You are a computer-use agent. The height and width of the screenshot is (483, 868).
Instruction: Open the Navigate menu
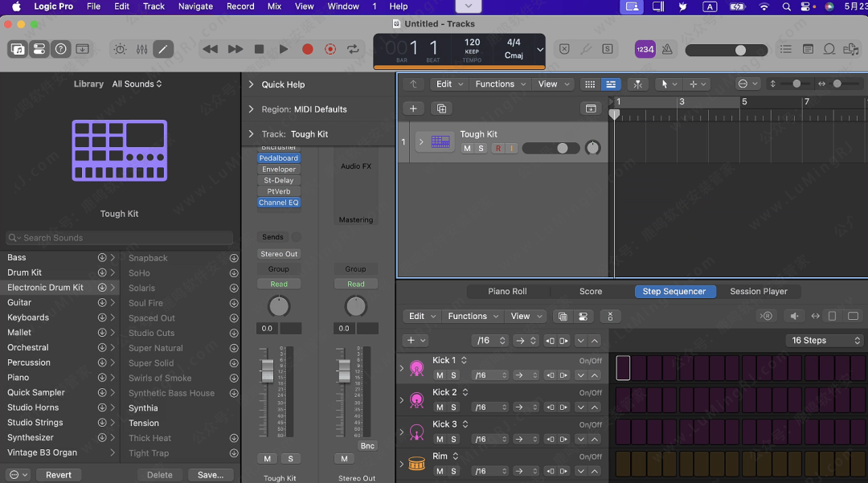point(195,6)
